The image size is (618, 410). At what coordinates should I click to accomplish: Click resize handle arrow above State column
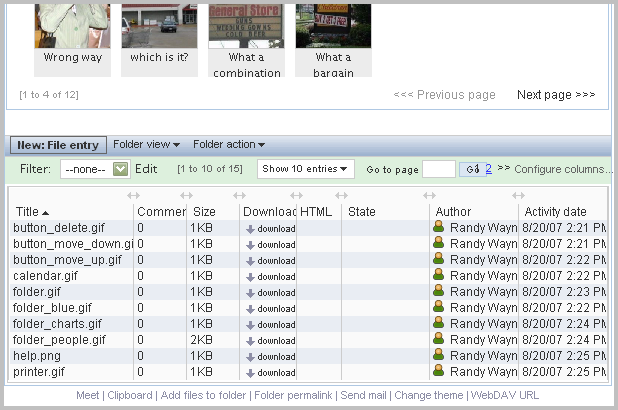click(x=429, y=195)
